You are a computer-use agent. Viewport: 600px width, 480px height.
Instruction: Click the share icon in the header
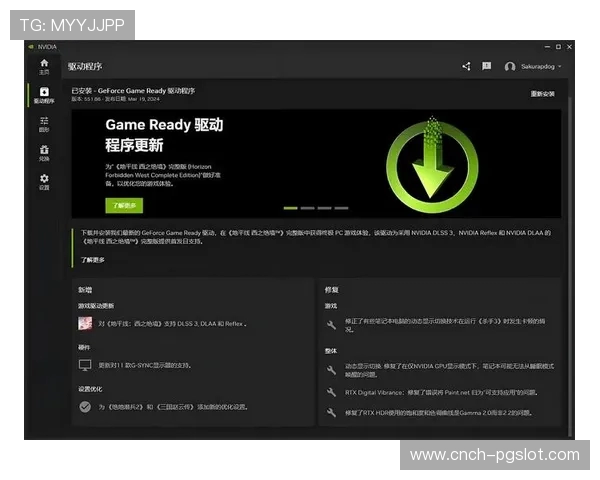pyautogui.click(x=466, y=67)
